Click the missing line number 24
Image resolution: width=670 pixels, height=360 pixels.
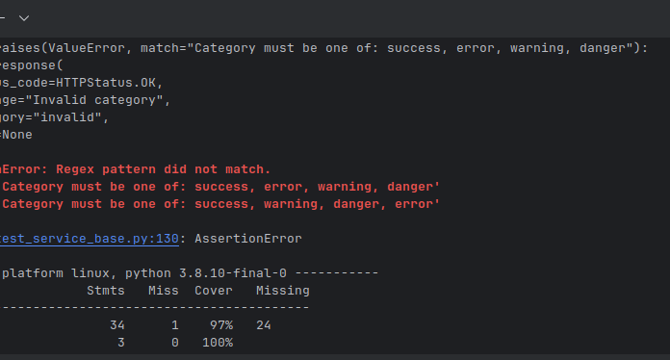pos(263,325)
